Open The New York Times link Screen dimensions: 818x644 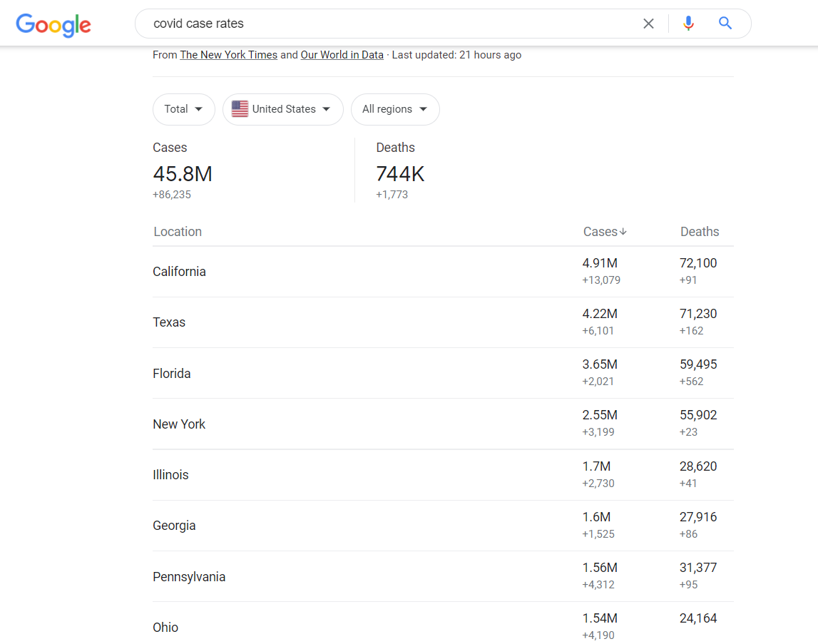pyautogui.click(x=228, y=55)
